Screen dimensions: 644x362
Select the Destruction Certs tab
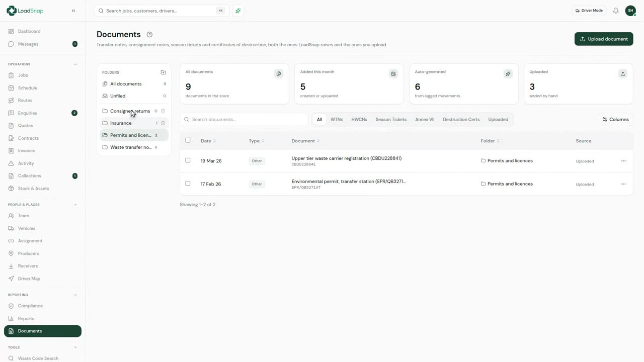tap(461, 120)
